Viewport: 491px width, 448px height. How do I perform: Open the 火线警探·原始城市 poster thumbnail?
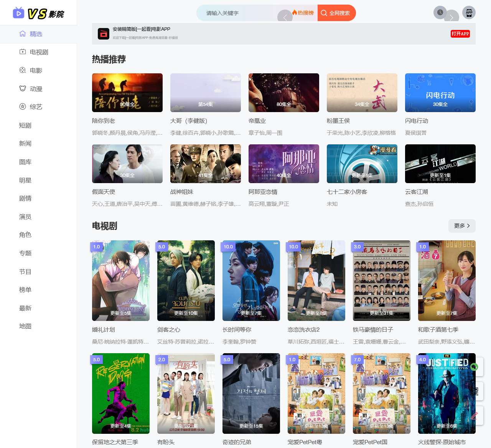pos(447,393)
